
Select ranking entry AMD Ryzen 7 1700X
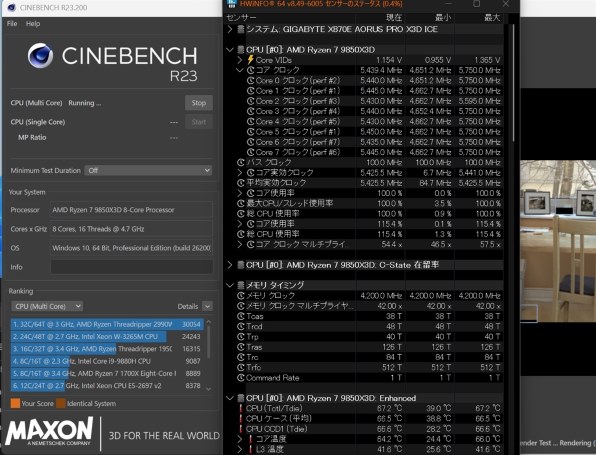pos(107,373)
